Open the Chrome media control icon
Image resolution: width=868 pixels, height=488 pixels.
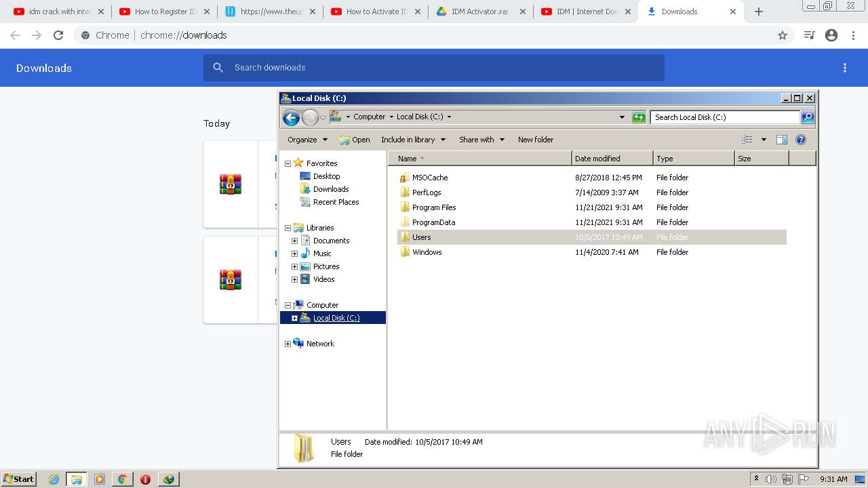[x=809, y=35]
